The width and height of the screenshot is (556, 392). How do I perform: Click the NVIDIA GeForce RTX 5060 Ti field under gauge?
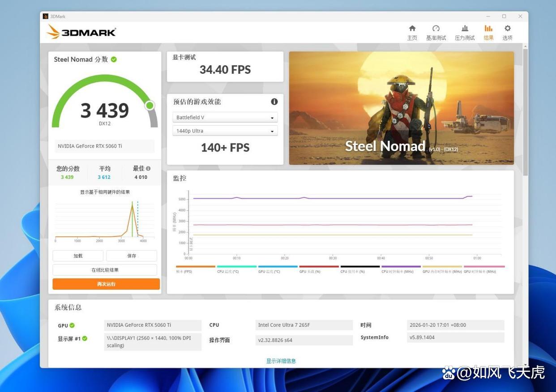tap(105, 146)
